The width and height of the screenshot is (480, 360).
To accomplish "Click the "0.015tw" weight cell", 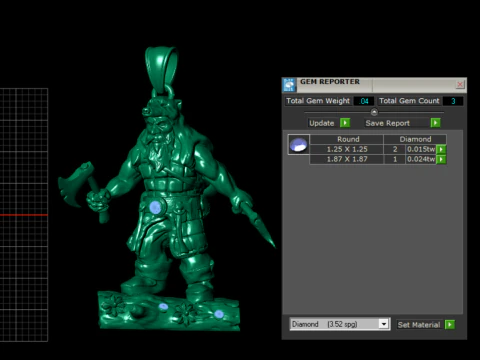I will tap(421, 149).
